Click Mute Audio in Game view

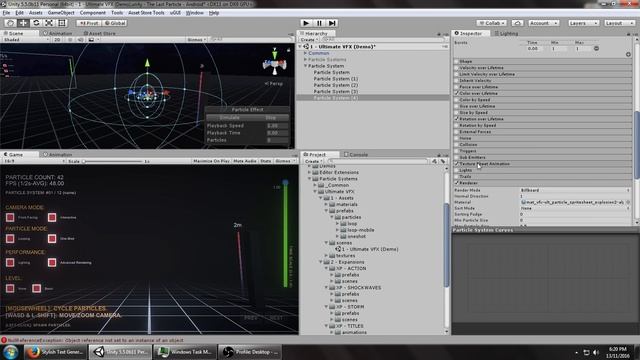pyautogui.click(x=245, y=161)
